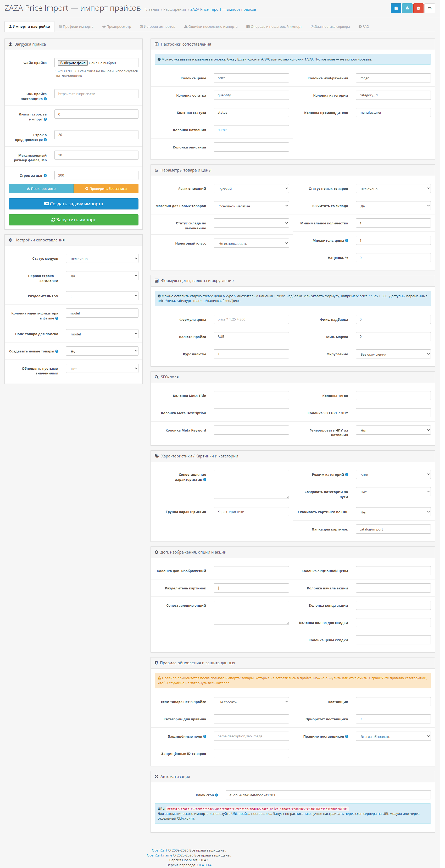Click the Сопоставление опций text area

[x=251, y=613]
